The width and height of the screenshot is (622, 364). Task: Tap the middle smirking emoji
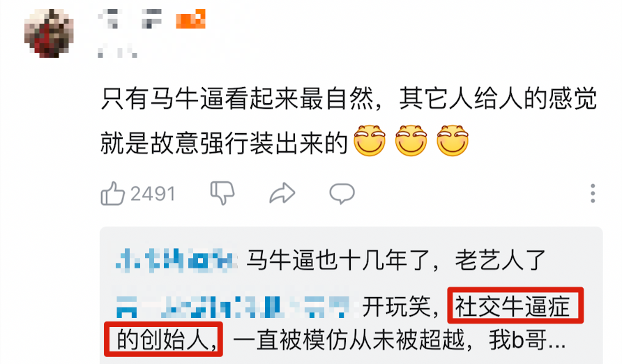click(x=411, y=141)
